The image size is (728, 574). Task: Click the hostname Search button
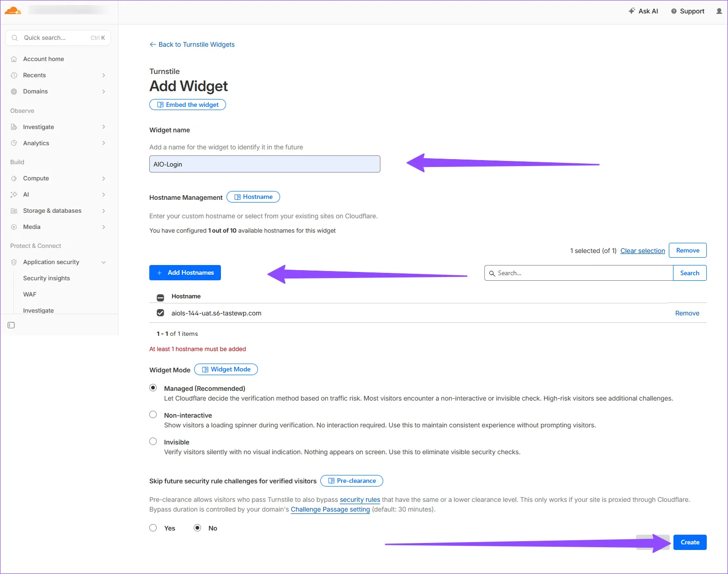[690, 273]
